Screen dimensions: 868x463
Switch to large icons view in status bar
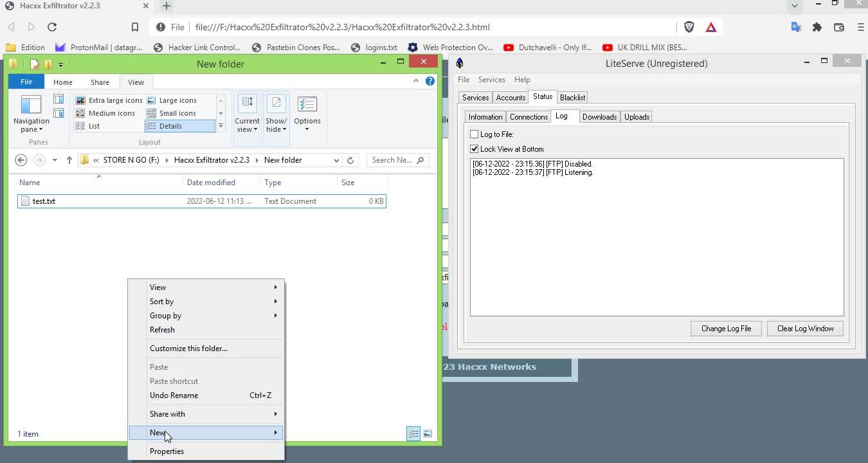point(428,434)
